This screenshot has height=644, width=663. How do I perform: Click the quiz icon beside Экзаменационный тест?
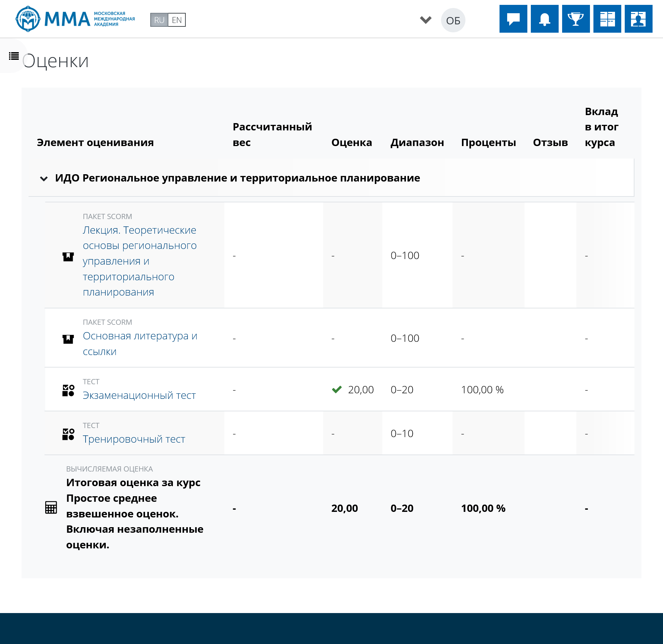[x=68, y=390]
